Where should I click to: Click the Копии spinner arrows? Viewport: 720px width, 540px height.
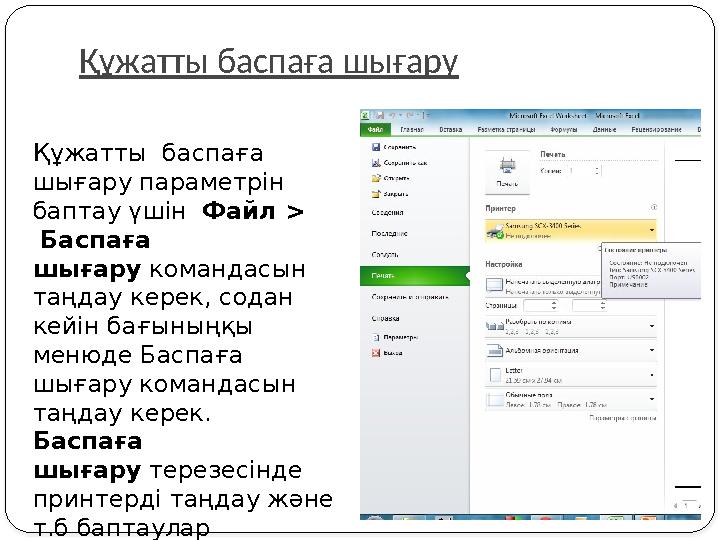click(596, 171)
